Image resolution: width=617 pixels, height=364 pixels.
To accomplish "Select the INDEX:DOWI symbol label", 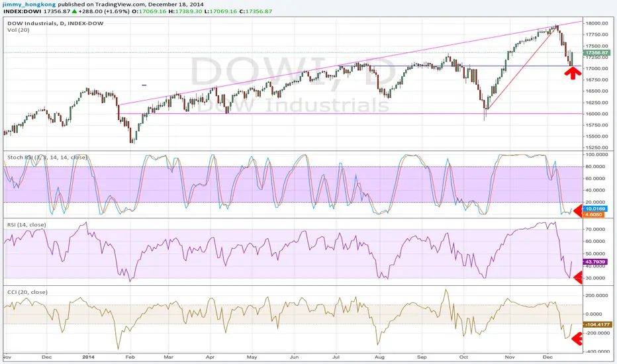I will tap(22, 11).
